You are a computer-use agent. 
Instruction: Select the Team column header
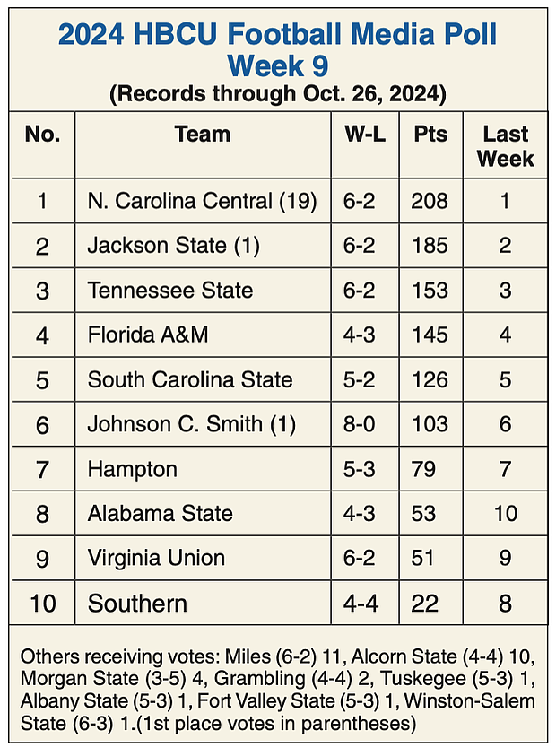tap(203, 134)
